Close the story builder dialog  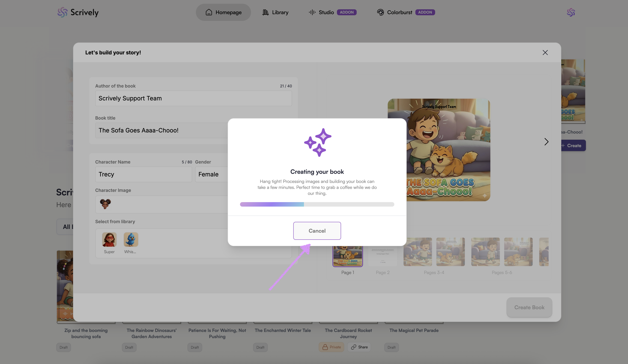click(545, 53)
